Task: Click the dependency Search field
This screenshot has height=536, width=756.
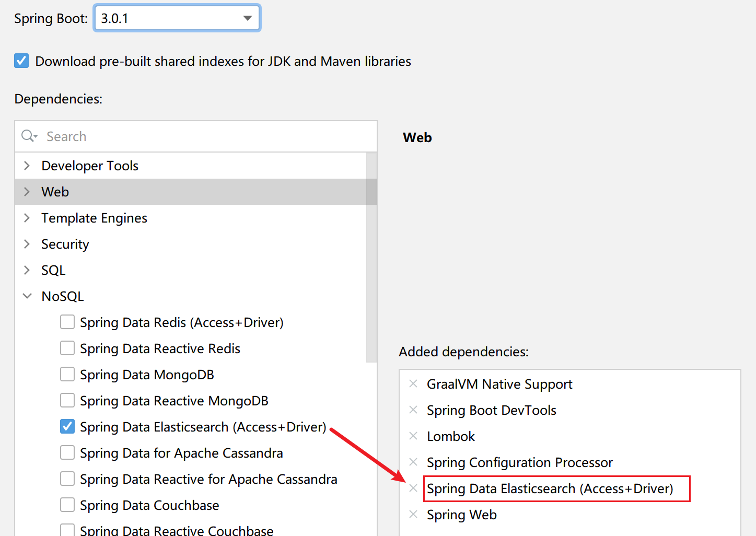Action: (x=196, y=136)
